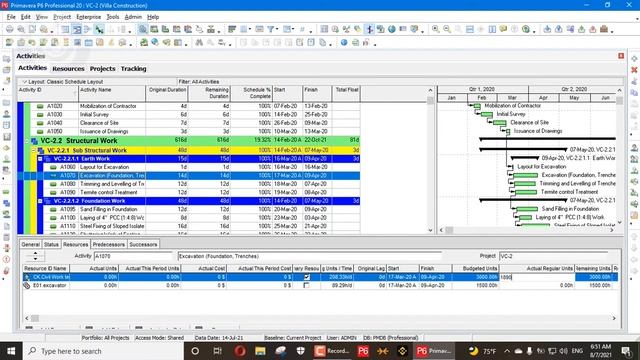Click the Windows Start button
The width and height of the screenshot is (640, 360).
[x=11, y=351]
